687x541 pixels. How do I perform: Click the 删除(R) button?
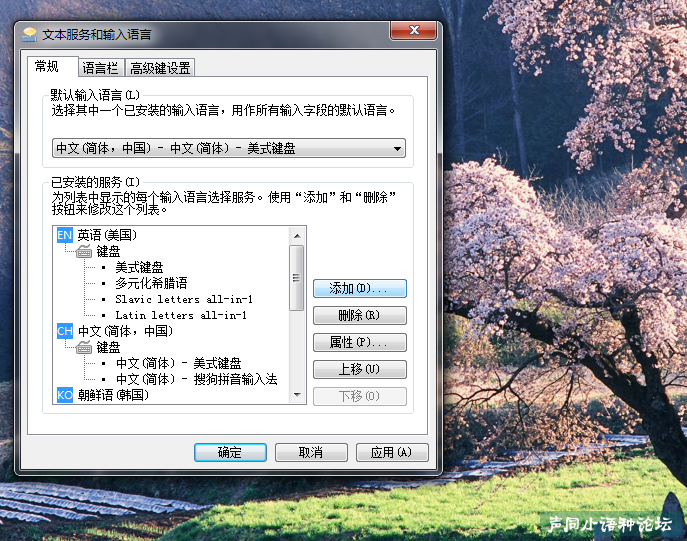360,315
